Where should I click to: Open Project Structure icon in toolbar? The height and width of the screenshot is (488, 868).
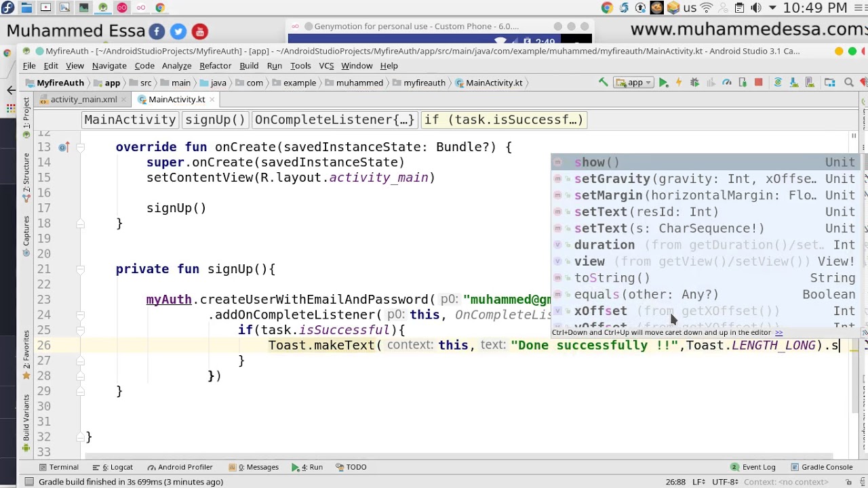[829, 83]
